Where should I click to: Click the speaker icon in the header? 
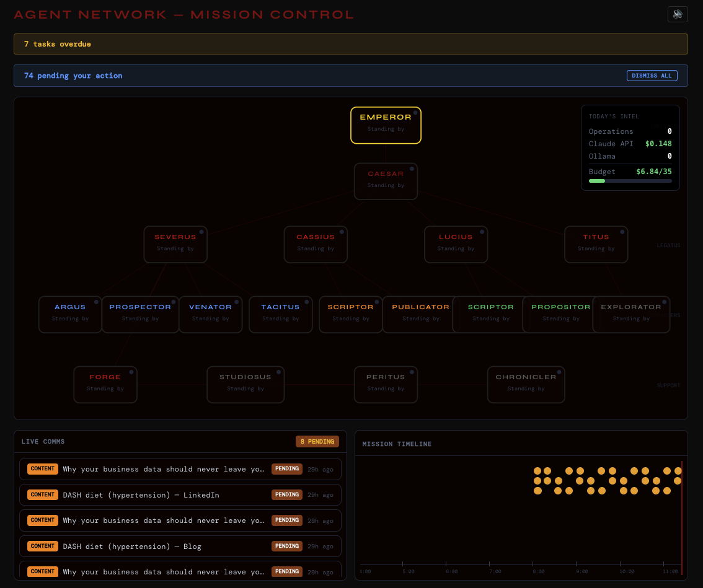point(678,14)
